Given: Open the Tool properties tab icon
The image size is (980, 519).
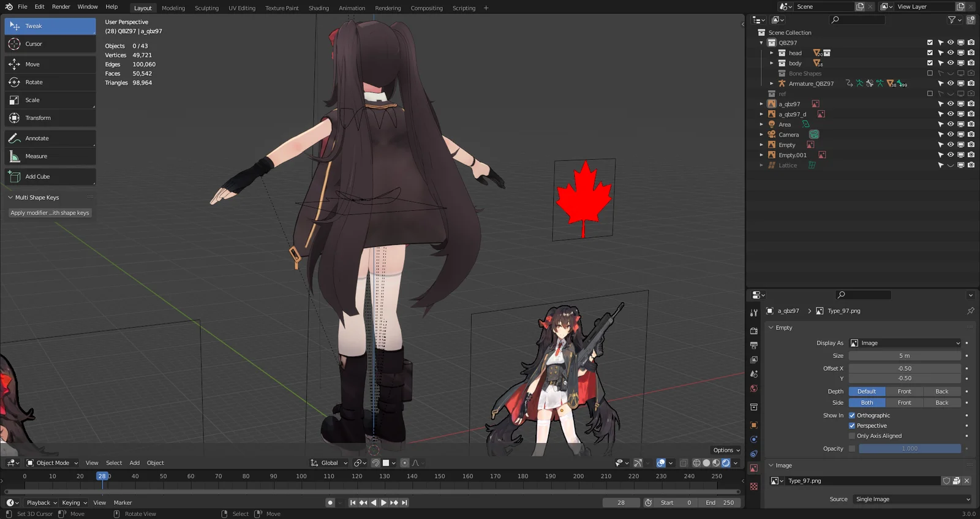Looking at the screenshot, I should point(754,313).
